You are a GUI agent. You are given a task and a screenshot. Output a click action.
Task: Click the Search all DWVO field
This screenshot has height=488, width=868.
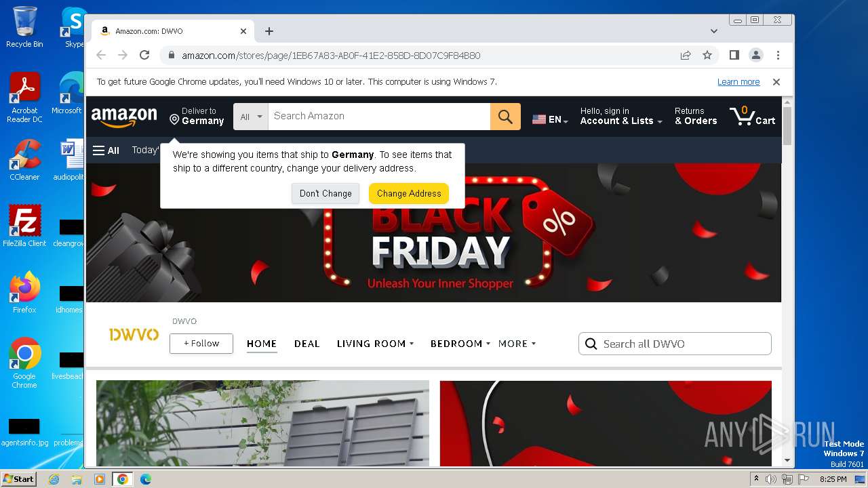click(x=675, y=344)
